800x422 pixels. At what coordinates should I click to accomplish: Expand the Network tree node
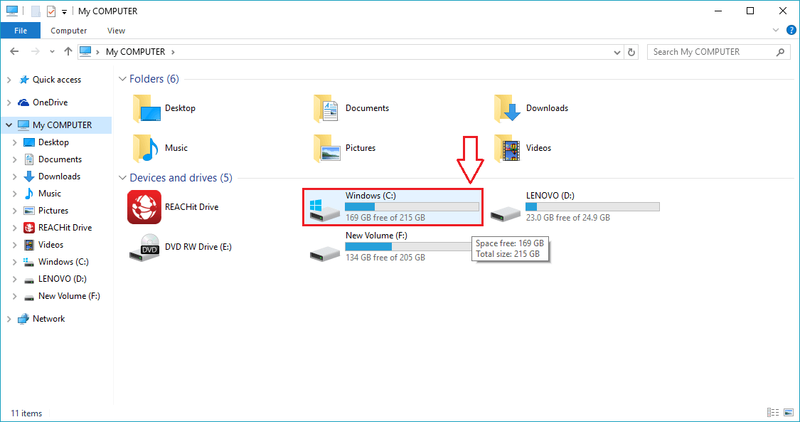click(9, 319)
